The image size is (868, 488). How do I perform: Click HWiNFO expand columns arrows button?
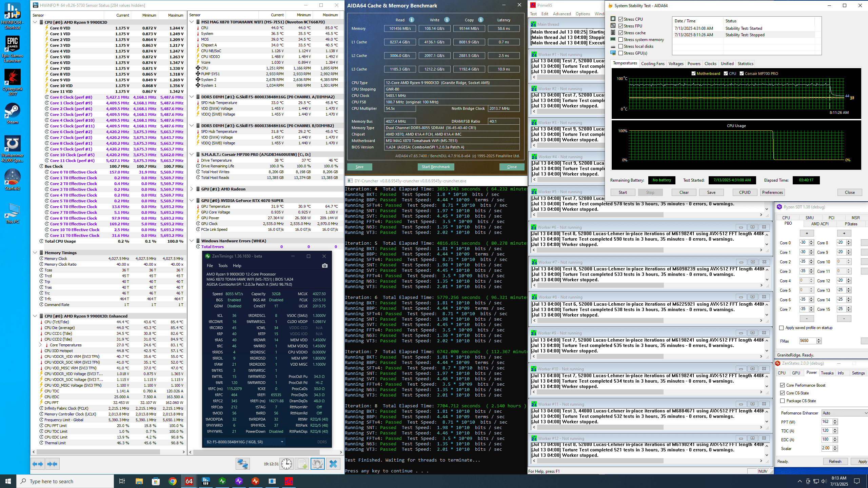pos(38,464)
